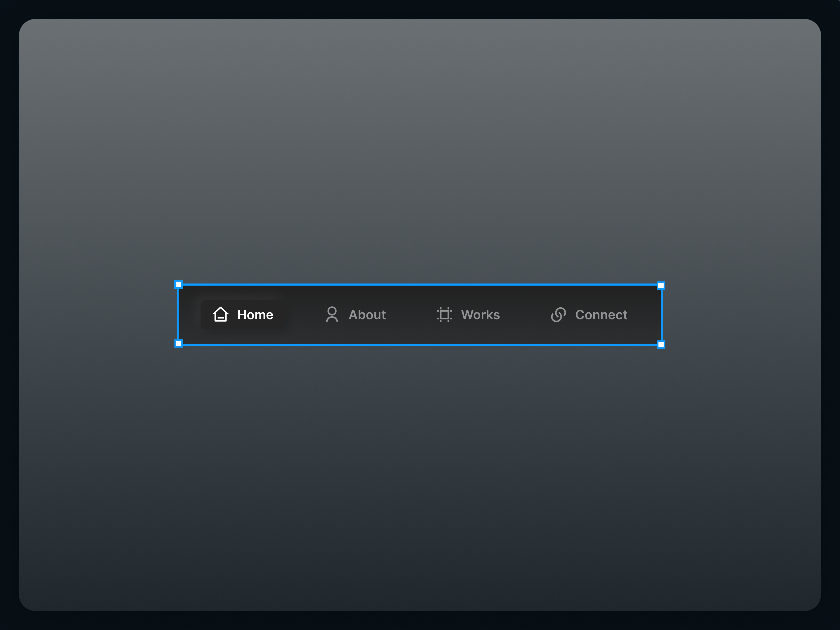Open the About tab label
Viewport: 840px width, 630px height.
[x=367, y=315]
